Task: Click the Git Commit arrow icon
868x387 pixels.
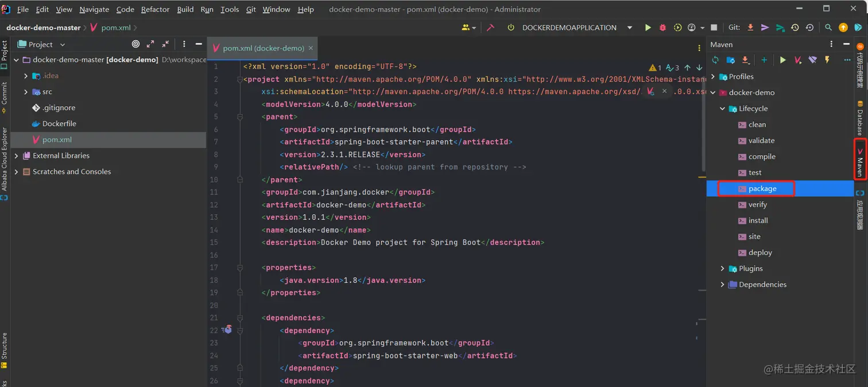Action: (765, 28)
